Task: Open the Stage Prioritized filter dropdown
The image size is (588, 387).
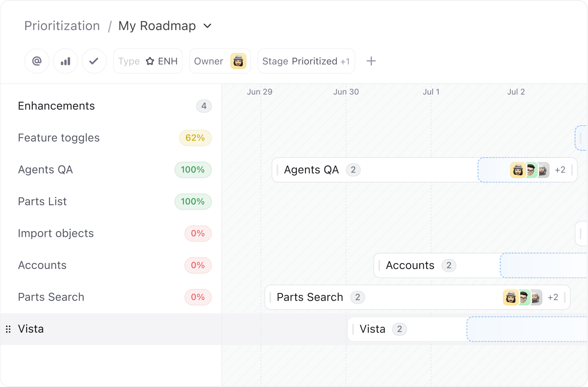Action: click(306, 61)
